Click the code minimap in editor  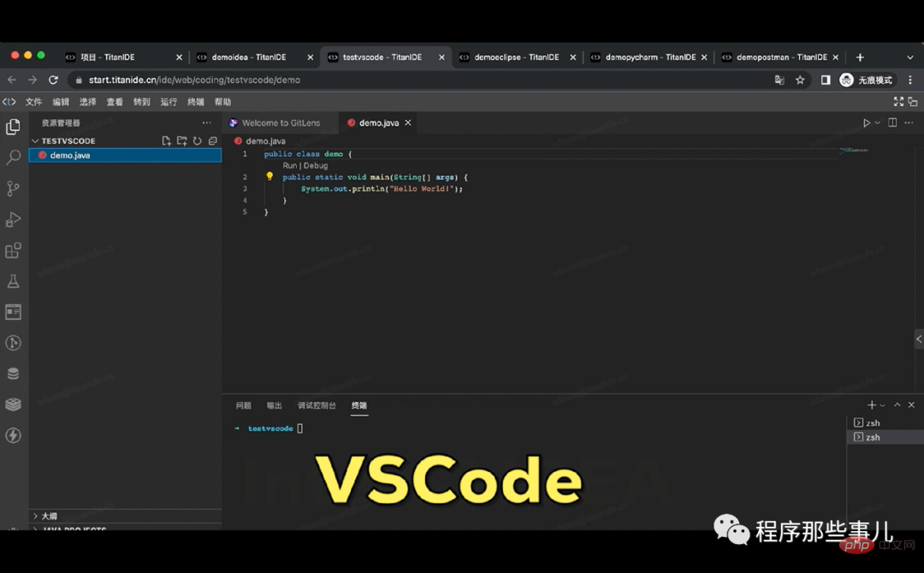854,151
